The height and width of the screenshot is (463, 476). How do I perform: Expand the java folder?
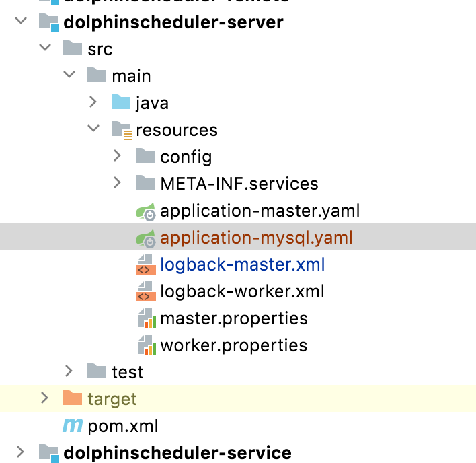point(93,103)
